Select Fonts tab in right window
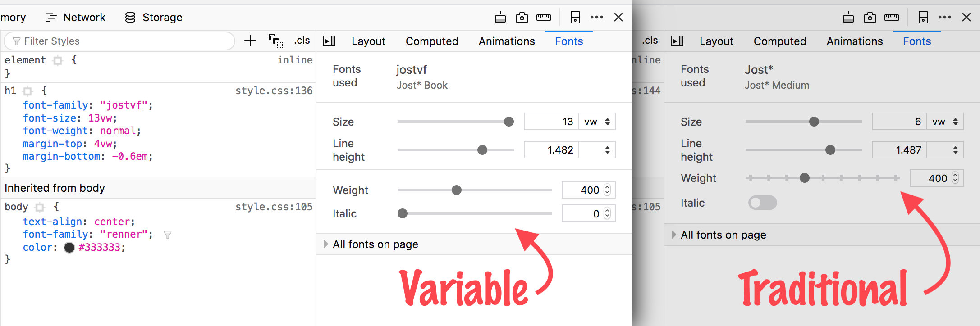Viewport: 980px width, 326px height. 917,41
